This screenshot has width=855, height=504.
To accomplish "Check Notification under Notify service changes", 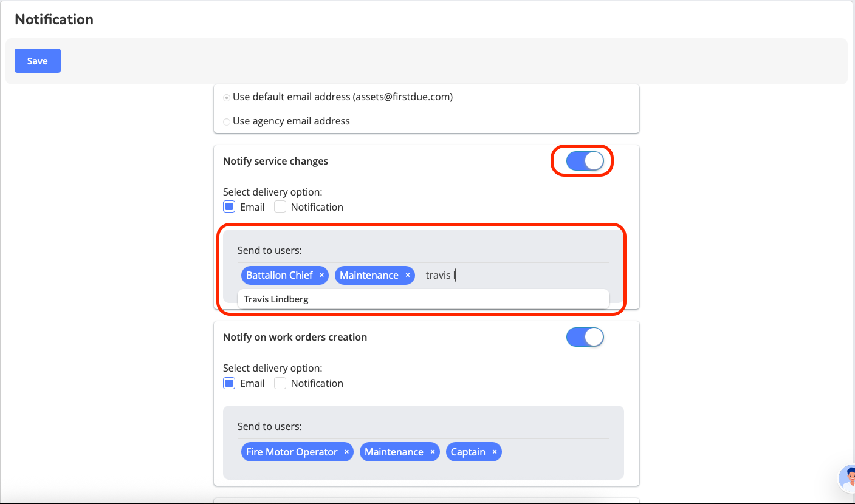I will click(x=280, y=207).
